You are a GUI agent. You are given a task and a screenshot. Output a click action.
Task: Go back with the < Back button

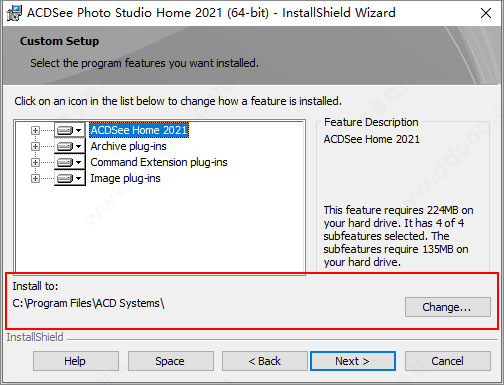[x=265, y=361]
